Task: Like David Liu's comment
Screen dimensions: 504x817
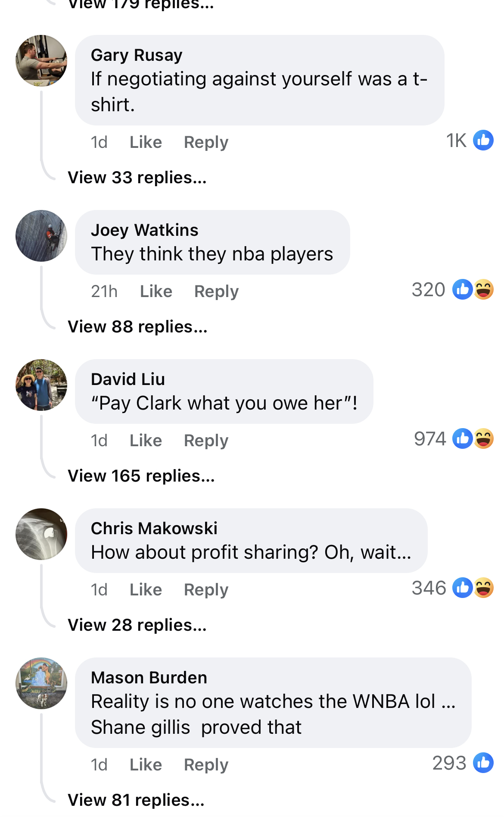Action: (x=146, y=441)
